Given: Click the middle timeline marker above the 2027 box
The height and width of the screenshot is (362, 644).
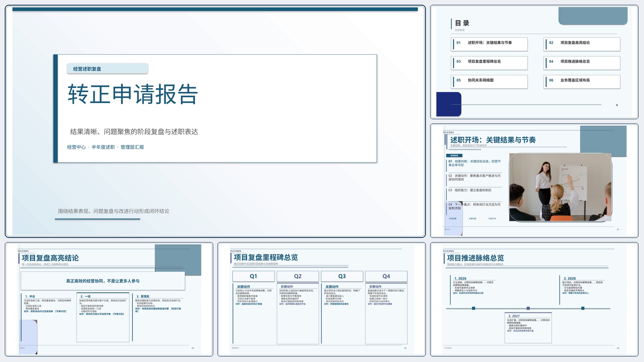Looking at the screenshot, I should pyautogui.click(x=528, y=308).
